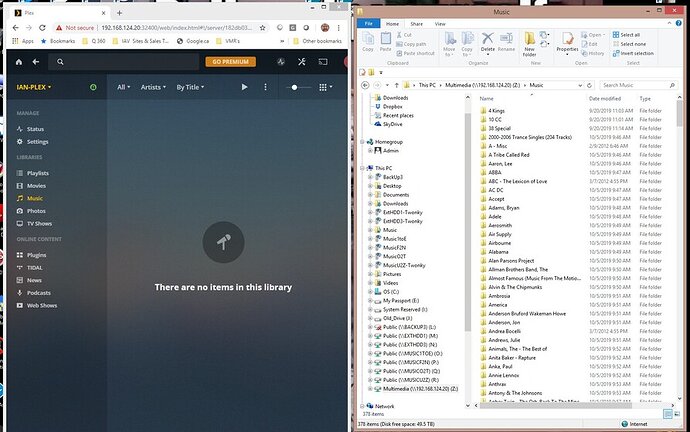Open the Artists type dropdown in Plex
Viewport: 690px width, 432px height.
click(153, 87)
